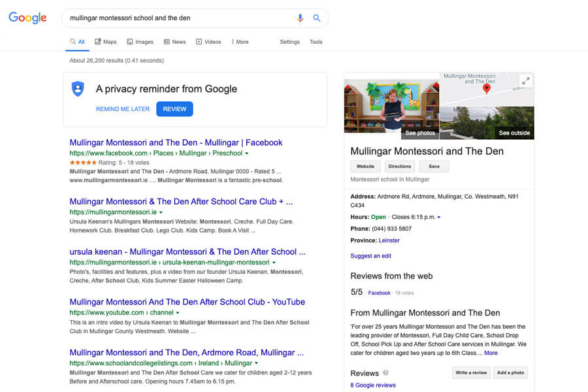Open the 8 Google reviews link

point(373,385)
